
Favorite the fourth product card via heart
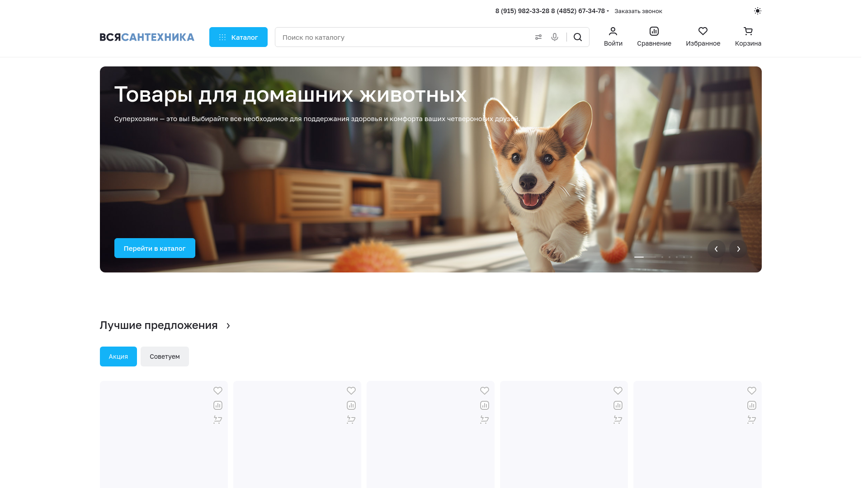tap(618, 390)
